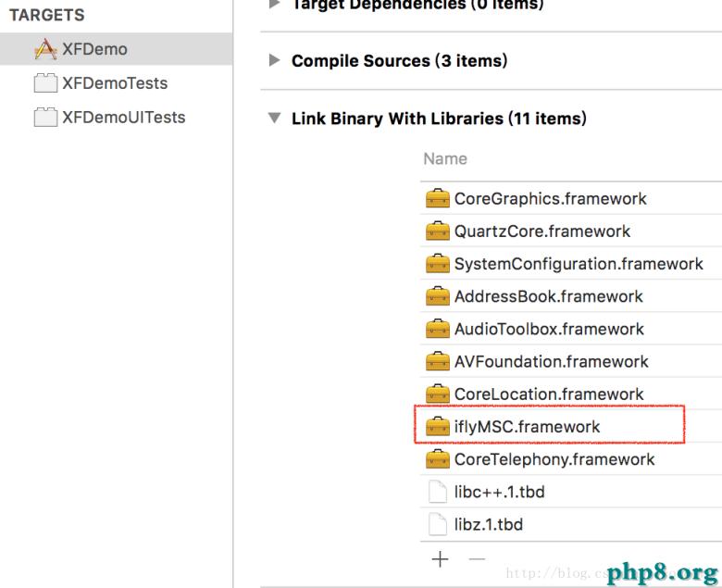Click the SystemConfiguration.framework toolbox icon
Screen dimensions: 722x588
pyautogui.click(x=437, y=264)
